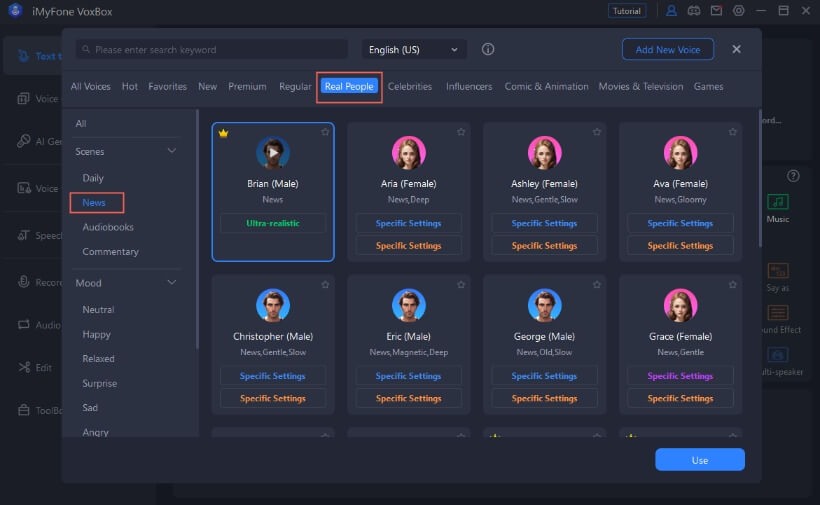The image size is (820, 505).
Task: Select the Daily scene filter
Action: pyautogui.click(x=93, y=178)
